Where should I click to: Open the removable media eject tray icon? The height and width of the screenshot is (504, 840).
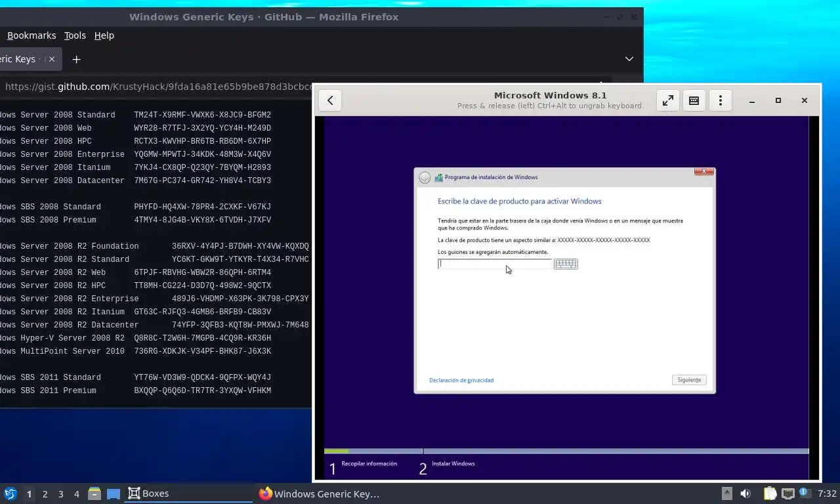pyautogui.click(x=727, y=493)
